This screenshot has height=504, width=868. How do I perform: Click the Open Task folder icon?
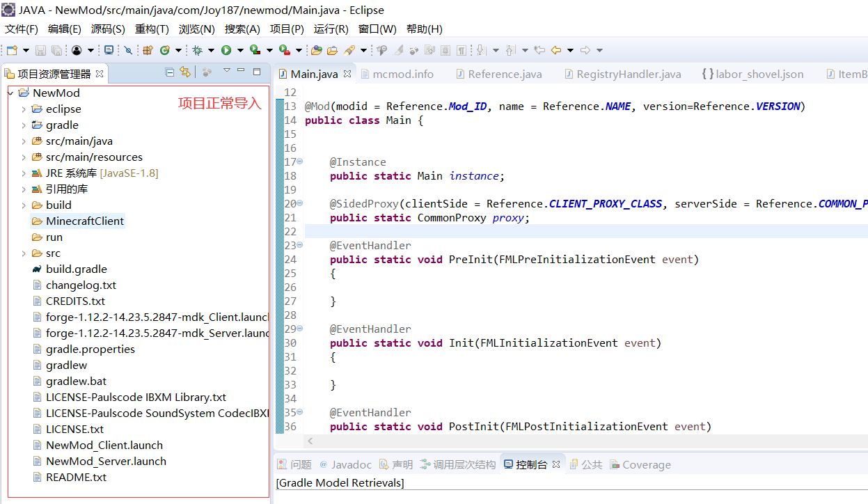tap(332, 50)
